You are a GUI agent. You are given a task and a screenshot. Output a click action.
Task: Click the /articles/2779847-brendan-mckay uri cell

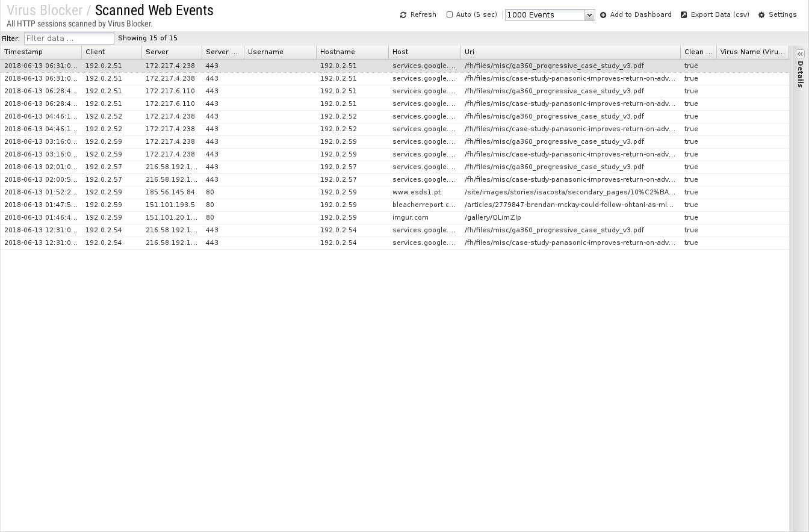pyautogui.click(x=571, y=205)
